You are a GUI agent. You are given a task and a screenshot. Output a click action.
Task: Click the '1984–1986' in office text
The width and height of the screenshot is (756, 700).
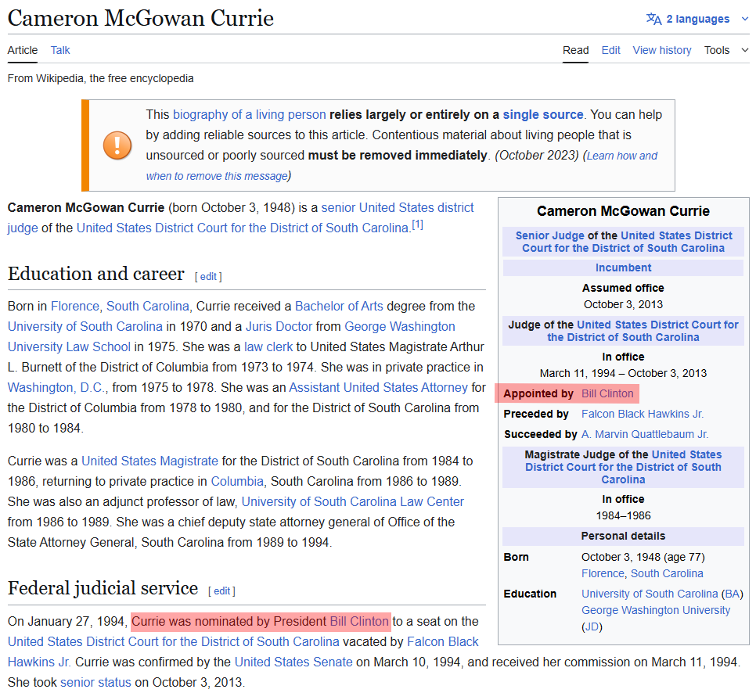(x=623, y=515)
